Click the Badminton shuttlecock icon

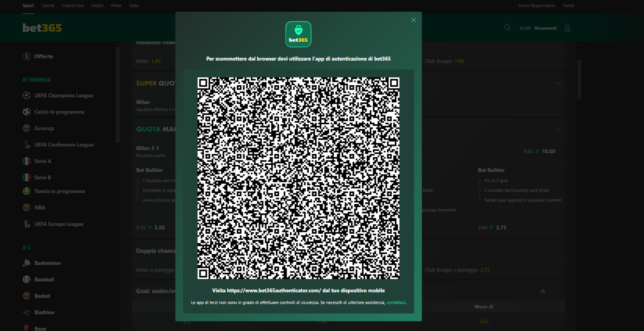[27, 263]
